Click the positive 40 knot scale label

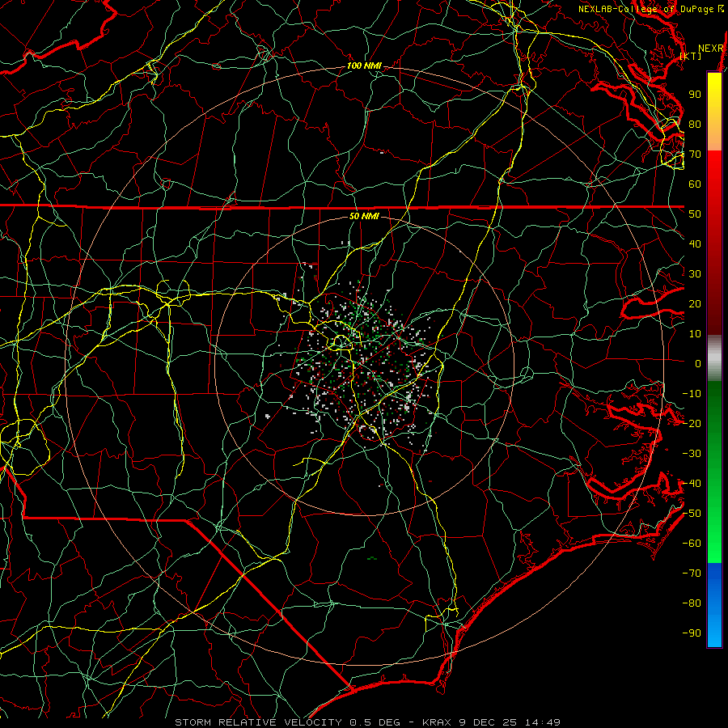coord(695,244)
